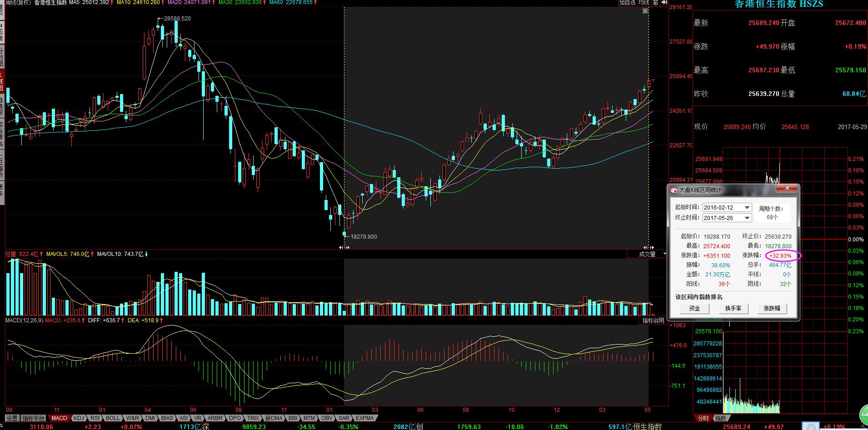Click the 资金 ranking button
Viewport: 868px width, 430px height.
[694, 309]
